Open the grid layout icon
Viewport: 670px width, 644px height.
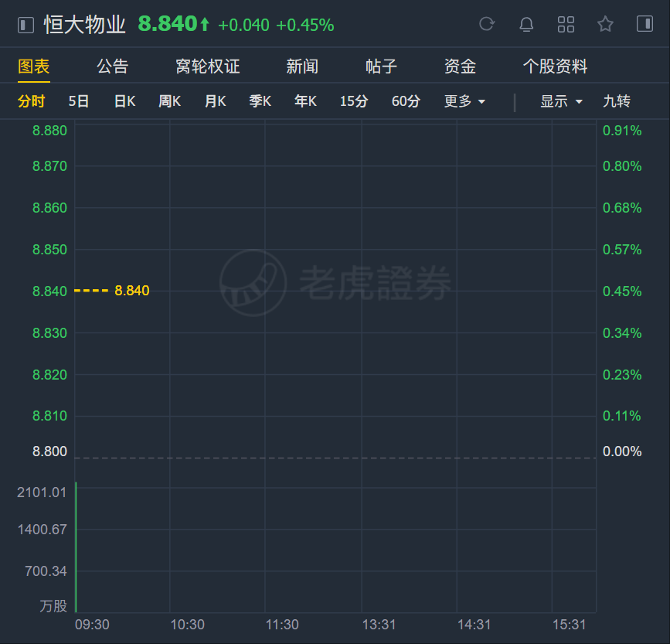[x=566, y=25]
